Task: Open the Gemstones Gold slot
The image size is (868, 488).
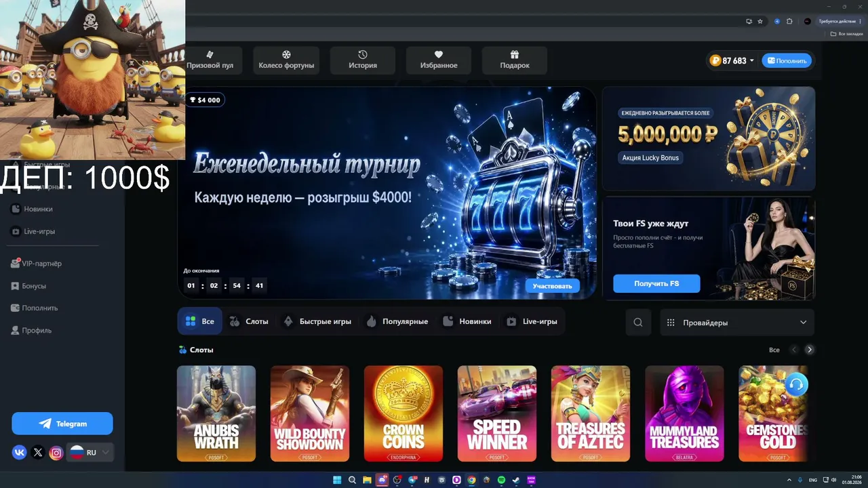Action: (773, 413)
